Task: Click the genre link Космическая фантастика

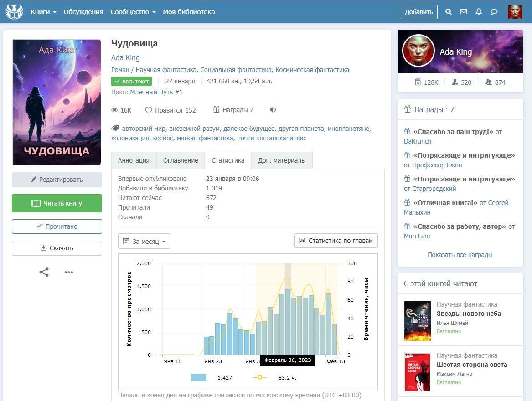Action: click(x=312, y=70)
